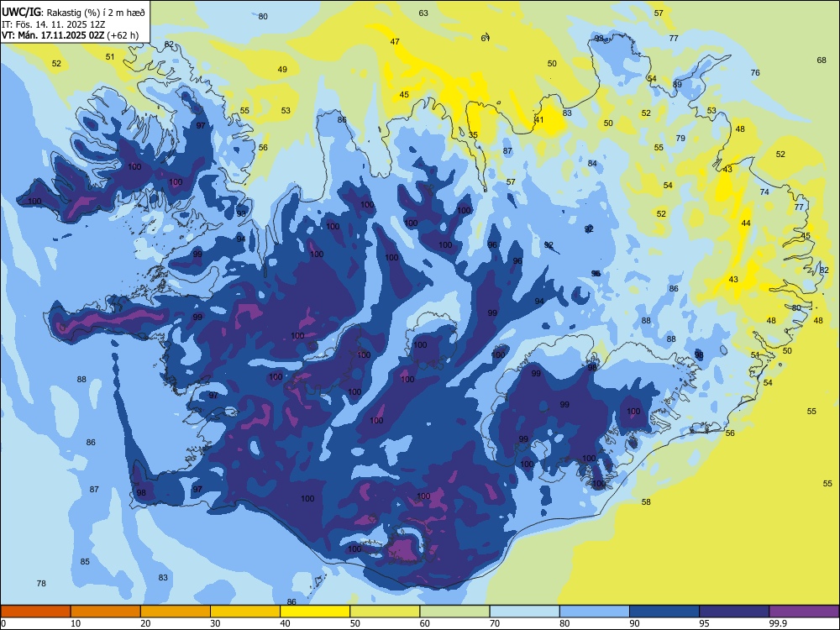Click the humidity value 47 on the map
This screenshot has height=630, width=840.
click(x=395, y=41)
